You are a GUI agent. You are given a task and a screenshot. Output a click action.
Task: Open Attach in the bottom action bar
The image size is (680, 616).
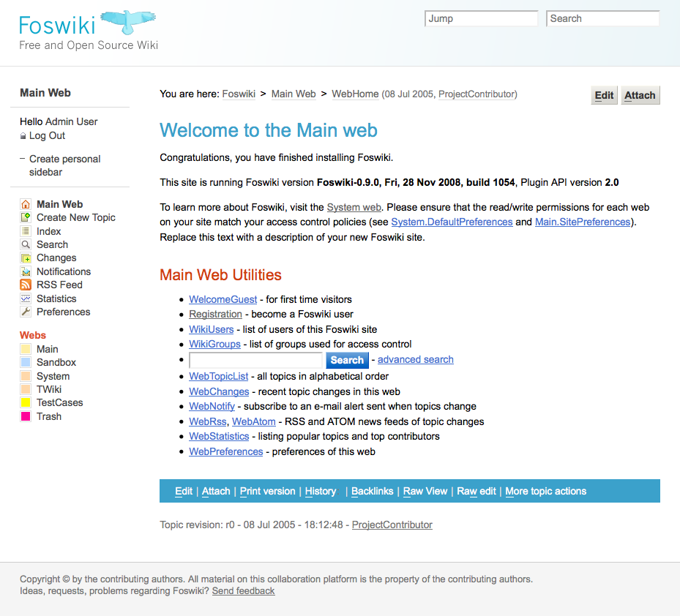216,491
